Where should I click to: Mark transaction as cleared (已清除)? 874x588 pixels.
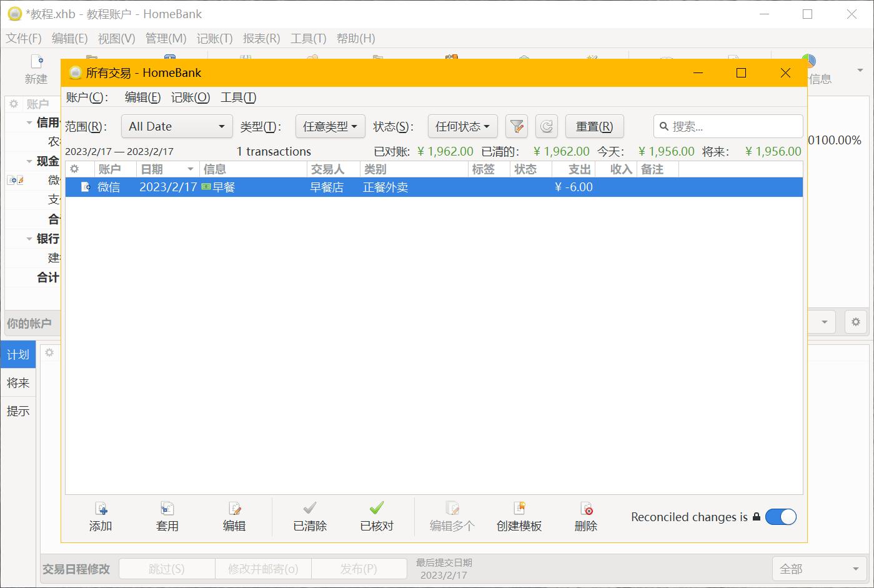tap(310, 508)
